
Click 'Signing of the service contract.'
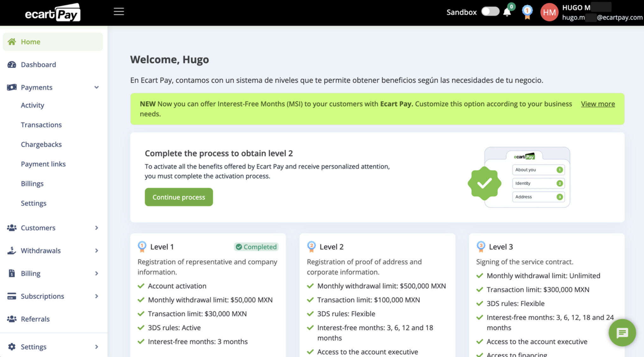coord(525,262)
